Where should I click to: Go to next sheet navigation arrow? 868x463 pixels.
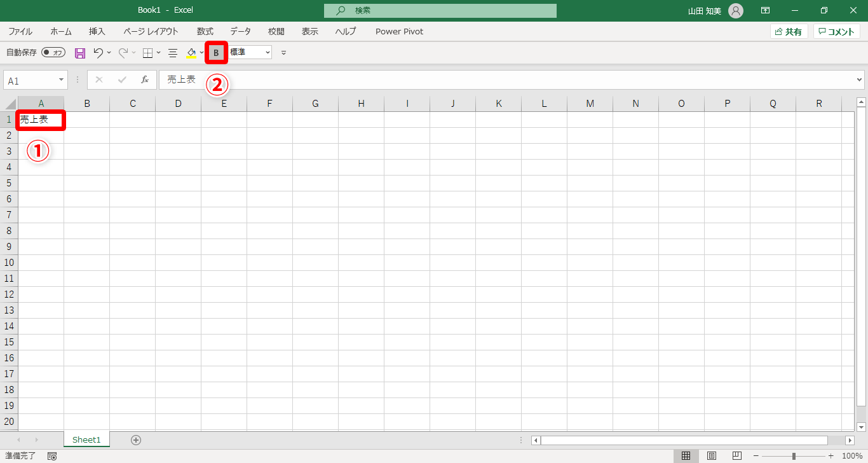pyautogui.click(x=36, y=439)
